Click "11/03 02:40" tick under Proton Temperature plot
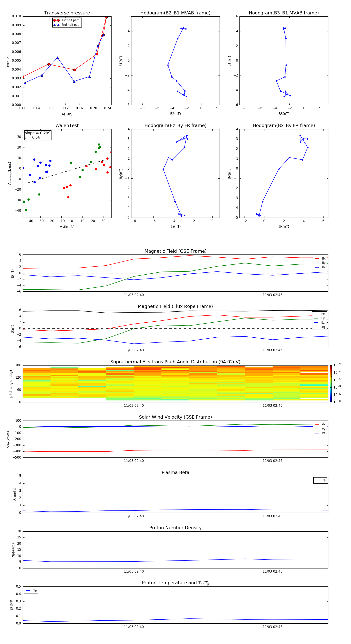This screenshot has width=351, height=644. coord(134,627)
